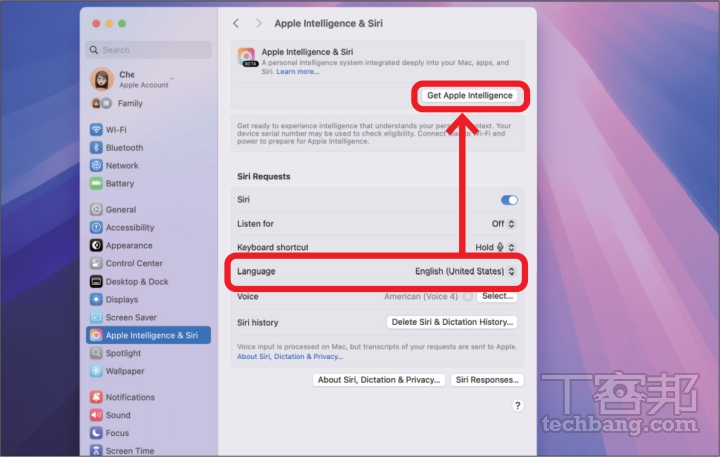The image size is (720, 457).
Task: Click the Siri Requests heading
Action: pyautogui.click(x=264, y=176)
